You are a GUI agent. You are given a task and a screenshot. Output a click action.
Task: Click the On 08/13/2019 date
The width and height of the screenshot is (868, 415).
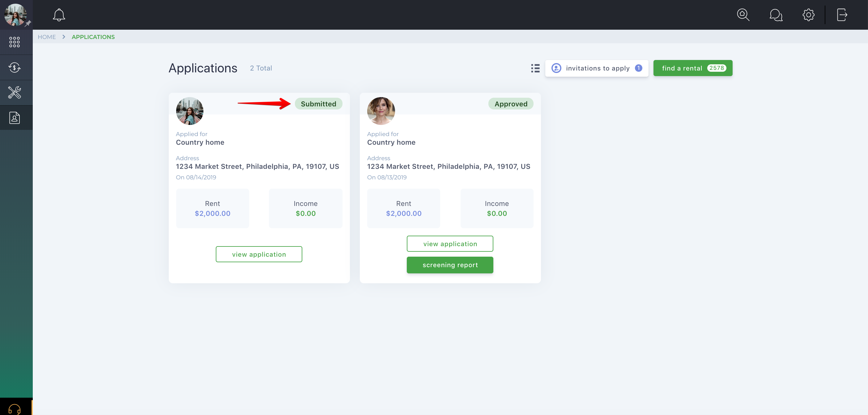[x=387, y=177]
